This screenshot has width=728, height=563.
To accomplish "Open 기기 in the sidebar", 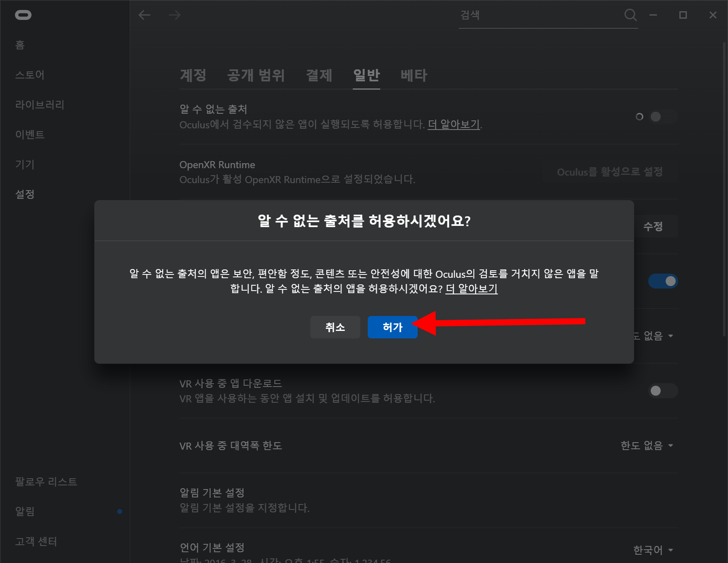I will (x=25, y=164).
